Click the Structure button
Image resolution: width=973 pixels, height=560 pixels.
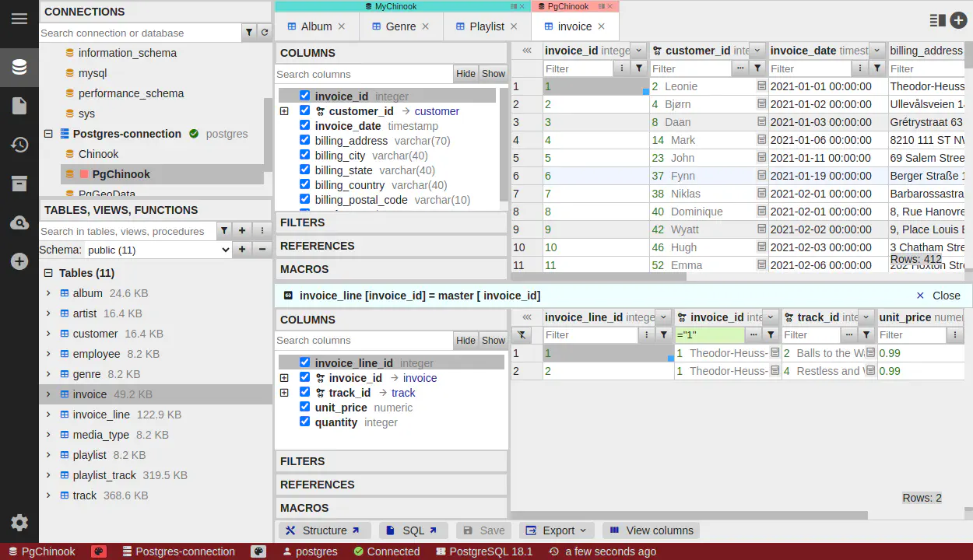323,530
